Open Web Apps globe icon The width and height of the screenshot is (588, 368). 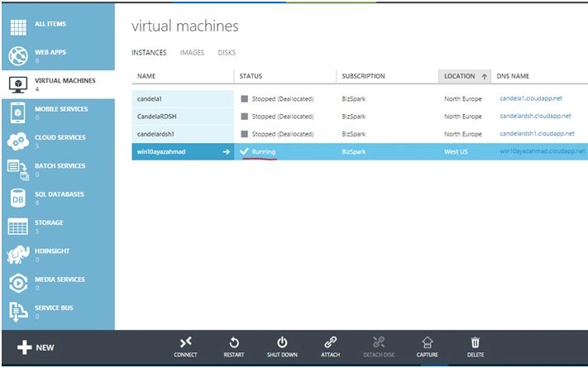(18, 55)
